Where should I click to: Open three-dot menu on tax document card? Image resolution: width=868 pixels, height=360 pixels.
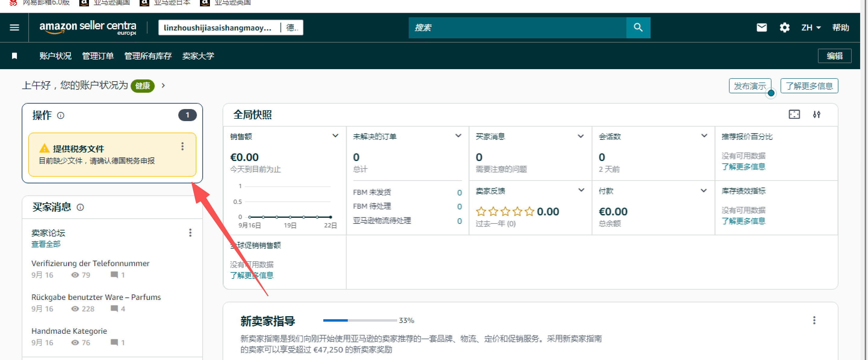point(182,146)
